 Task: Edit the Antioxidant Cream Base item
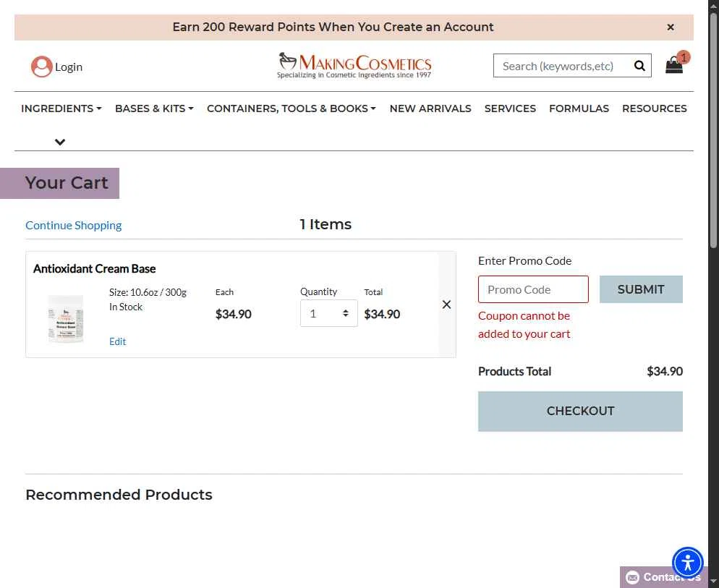tap(117, 341)
